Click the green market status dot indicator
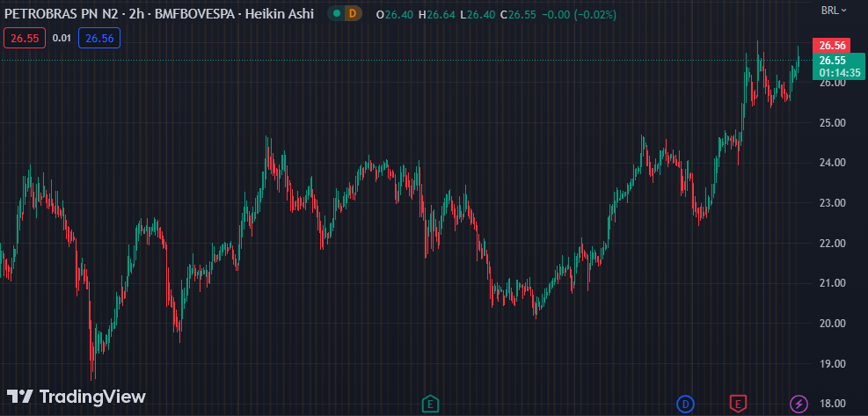 click(x=337, y=13)
